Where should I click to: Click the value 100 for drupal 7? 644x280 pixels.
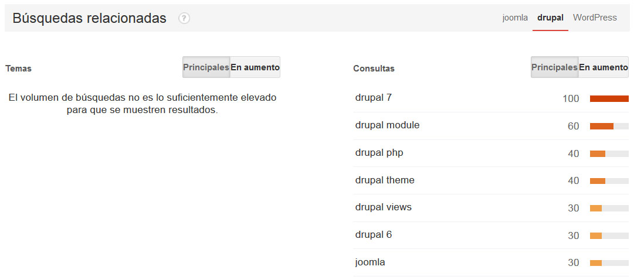coord(571,99)
